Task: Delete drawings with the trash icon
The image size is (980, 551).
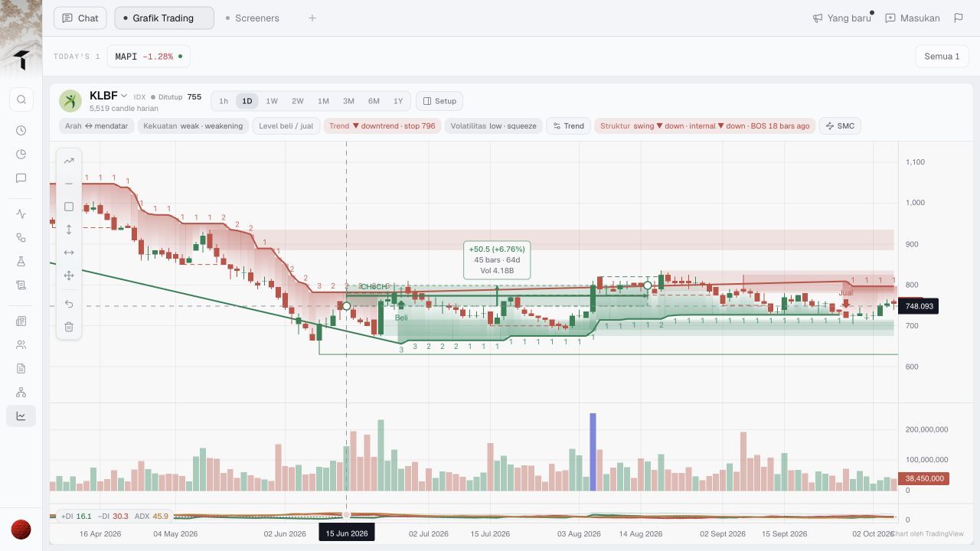Action: click(x=69, y=327)
